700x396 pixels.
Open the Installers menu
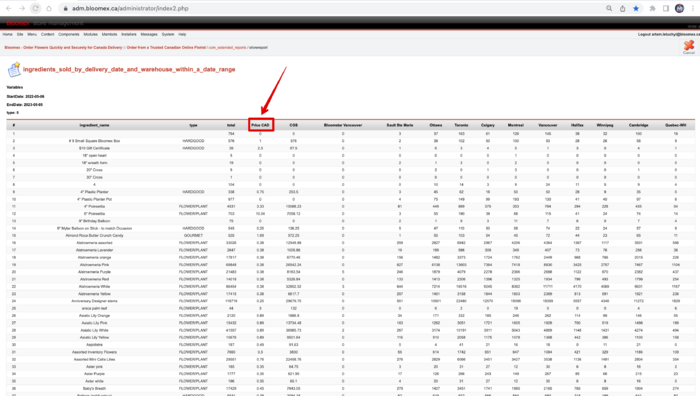click(129, 34)
